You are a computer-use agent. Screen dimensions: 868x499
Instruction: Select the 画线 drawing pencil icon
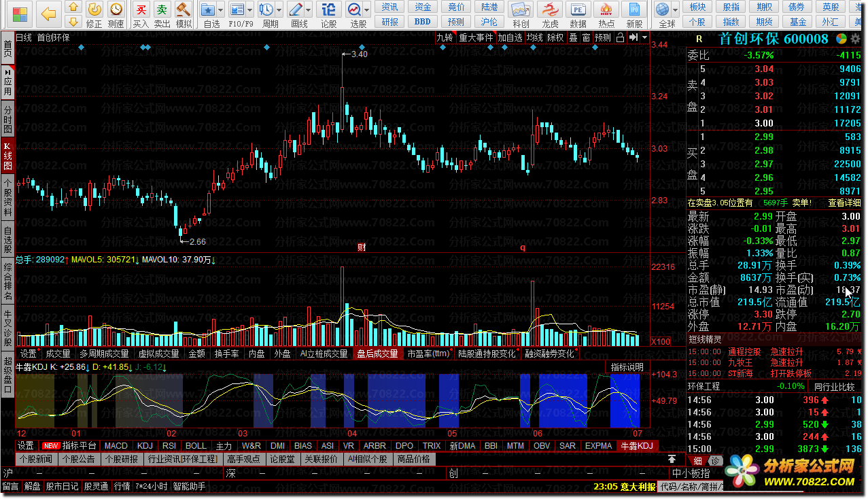[x=296, y=10]
